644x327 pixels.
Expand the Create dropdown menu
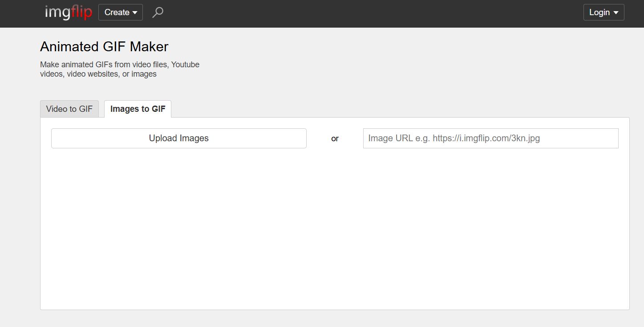tap(121, 12)
